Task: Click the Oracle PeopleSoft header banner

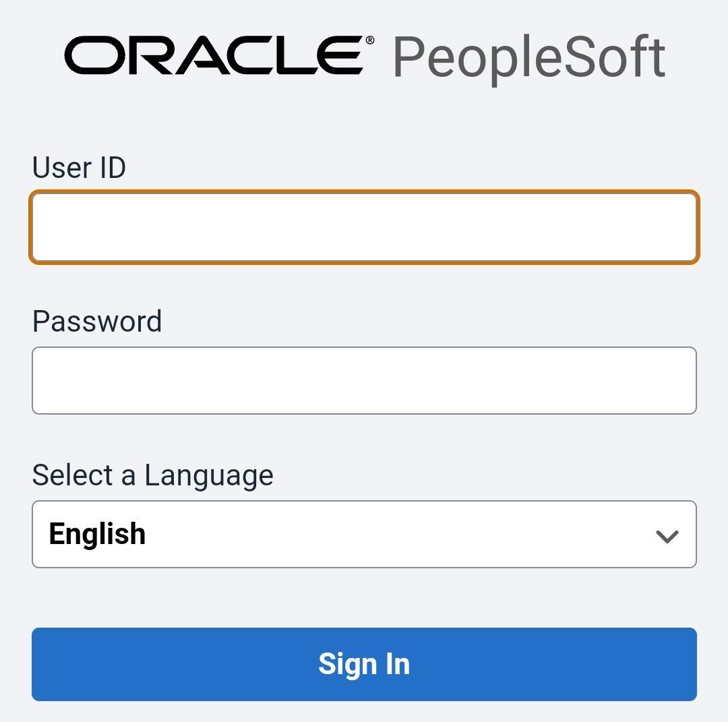Action: pyautogui.click(x=364, y=57)
